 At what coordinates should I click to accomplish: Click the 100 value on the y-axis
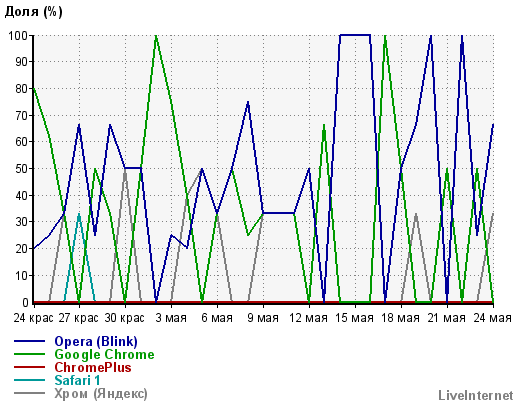coord(18,35)
